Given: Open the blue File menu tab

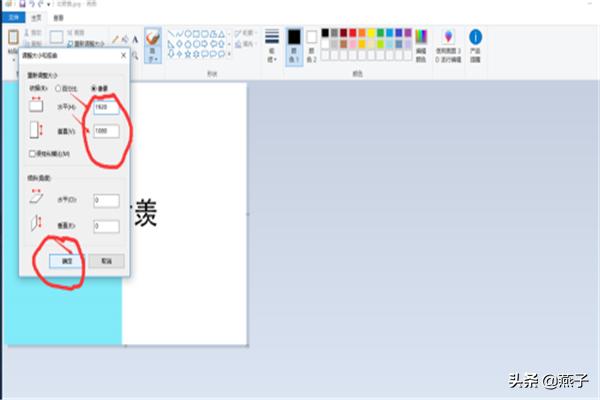Looking at the screenshot, I should click(x=13, y=18).
